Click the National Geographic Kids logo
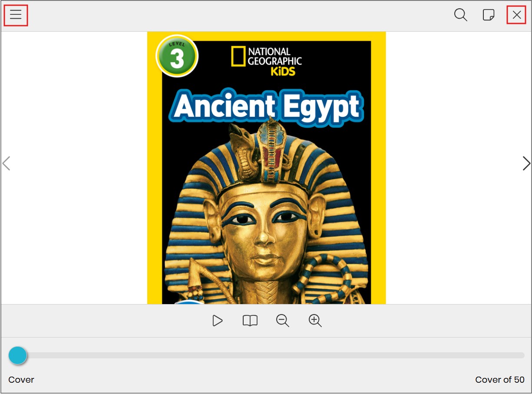 point(266,61)
